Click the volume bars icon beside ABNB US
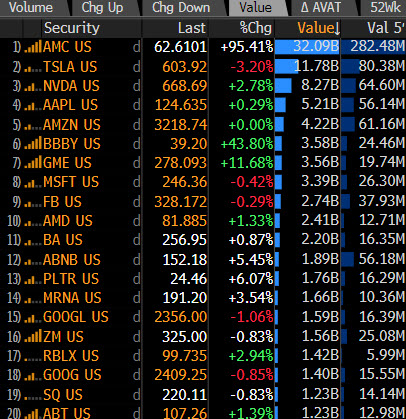 pyautogui.click(x=33, y=260)
